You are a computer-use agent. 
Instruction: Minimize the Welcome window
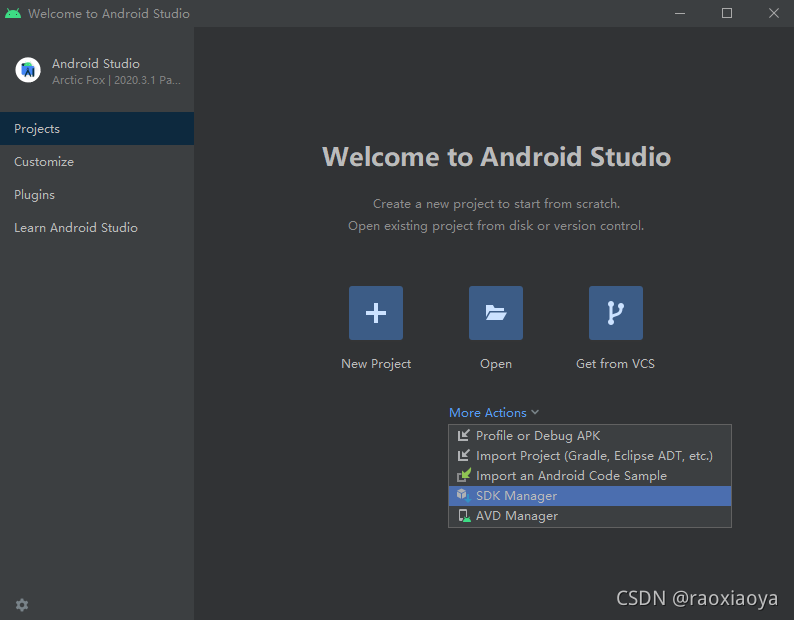pyautogui.click(x=680, y=13)
